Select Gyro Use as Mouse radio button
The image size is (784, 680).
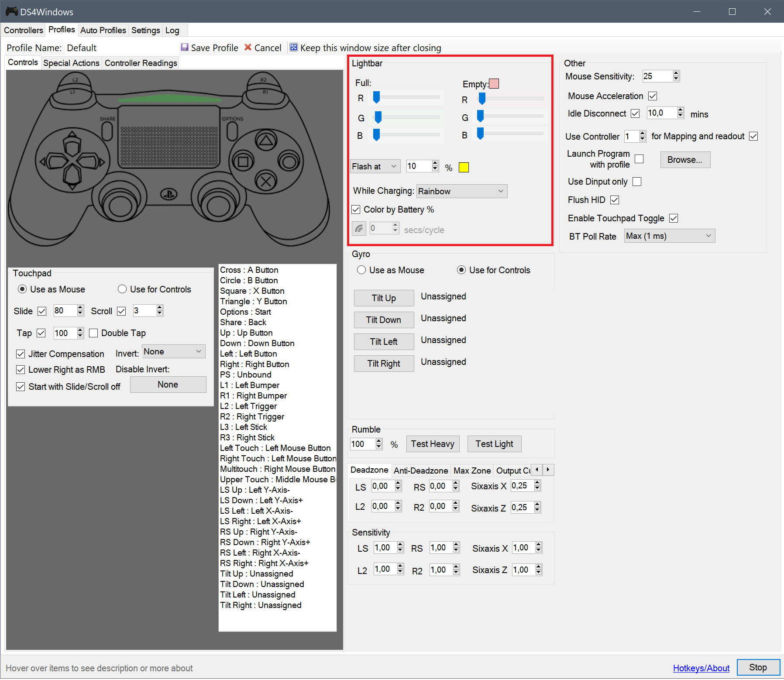click(x=361, y=270)
